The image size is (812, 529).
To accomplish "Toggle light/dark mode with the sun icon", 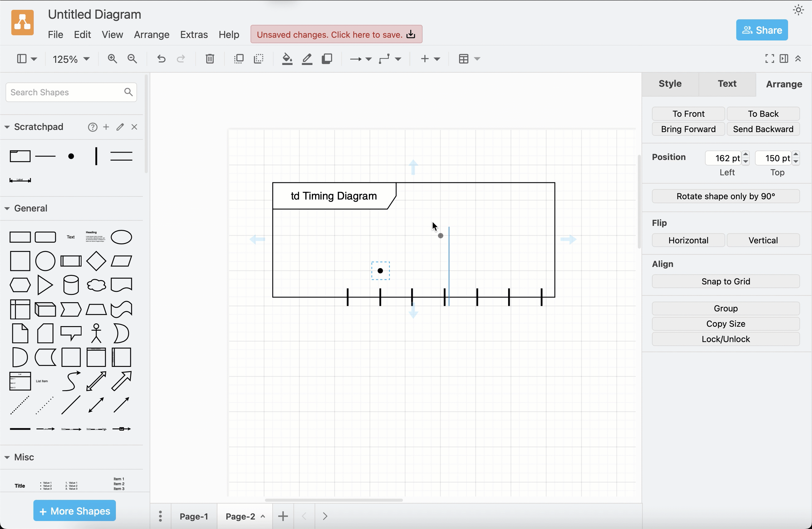I will 798,10.
